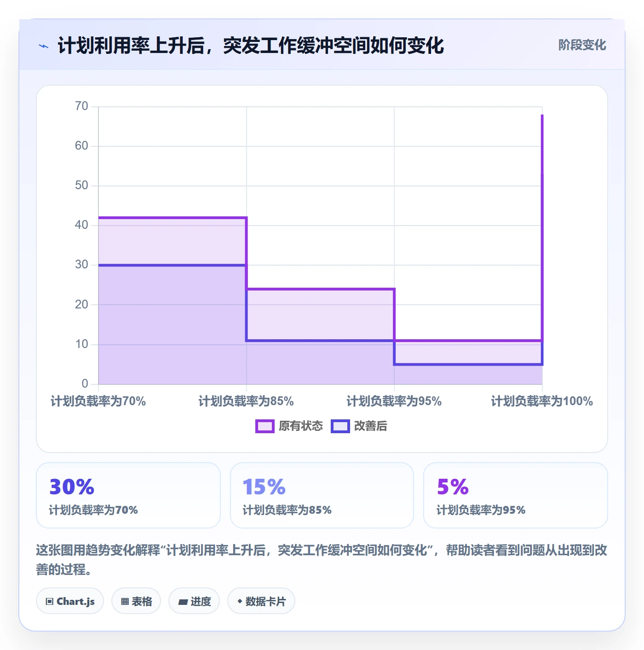The image size is (644, 650).
Task: Click the 计划负载率为100% x-axis label
Action: click(x=542, y=401)
